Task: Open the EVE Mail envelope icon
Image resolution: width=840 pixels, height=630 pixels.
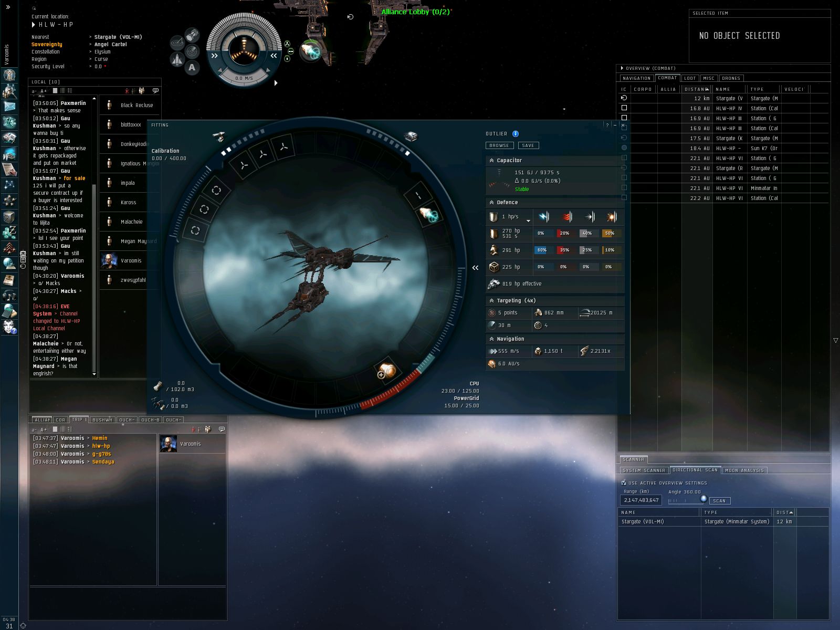Action: pyautogui.click(x=9, y=106)
